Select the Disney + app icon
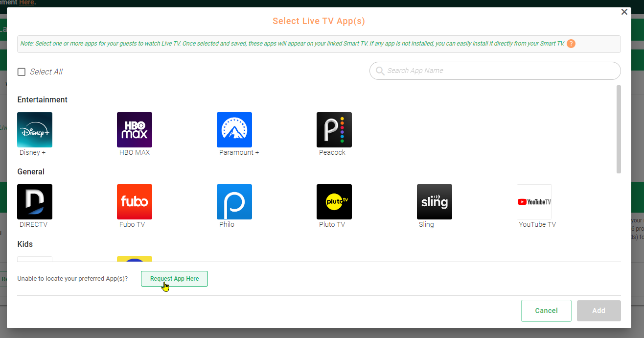The image size is (644, 338). 35,130
